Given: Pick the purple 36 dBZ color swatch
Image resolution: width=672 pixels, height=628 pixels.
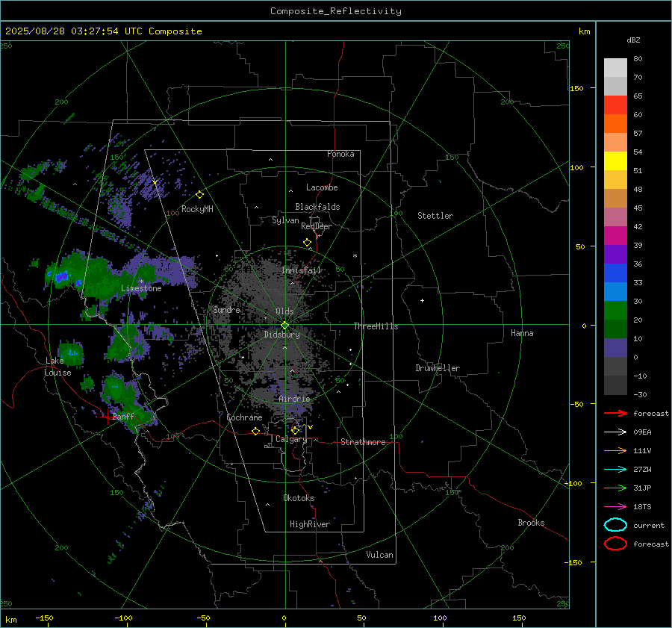Looking at the screenshot, I should [x=615, y=254].
